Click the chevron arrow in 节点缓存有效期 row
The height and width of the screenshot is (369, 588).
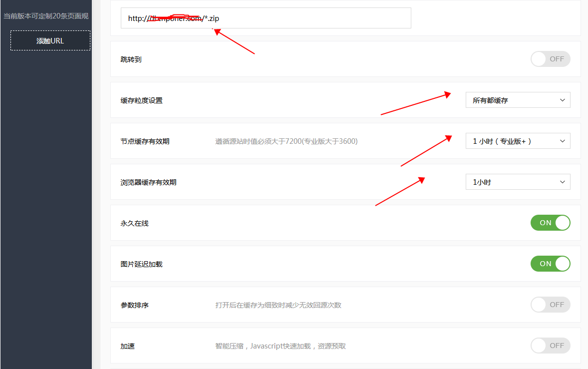[x=563, y=141]
